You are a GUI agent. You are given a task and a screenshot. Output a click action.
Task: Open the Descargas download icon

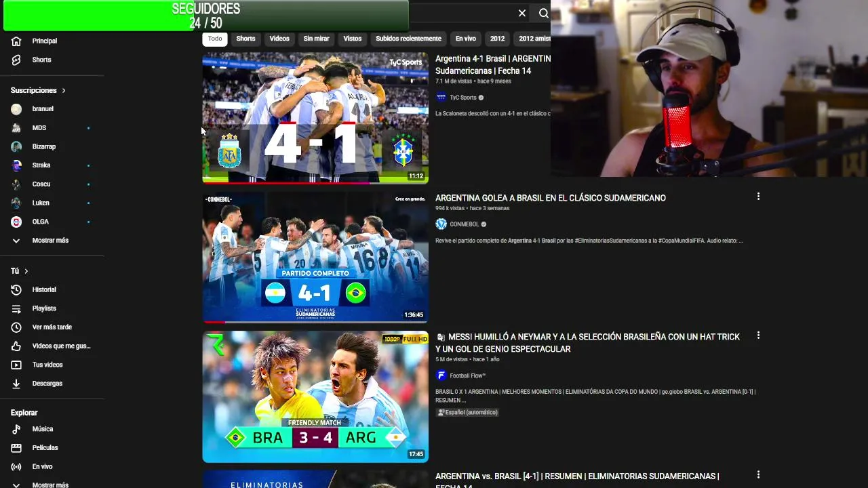[16, 384]
